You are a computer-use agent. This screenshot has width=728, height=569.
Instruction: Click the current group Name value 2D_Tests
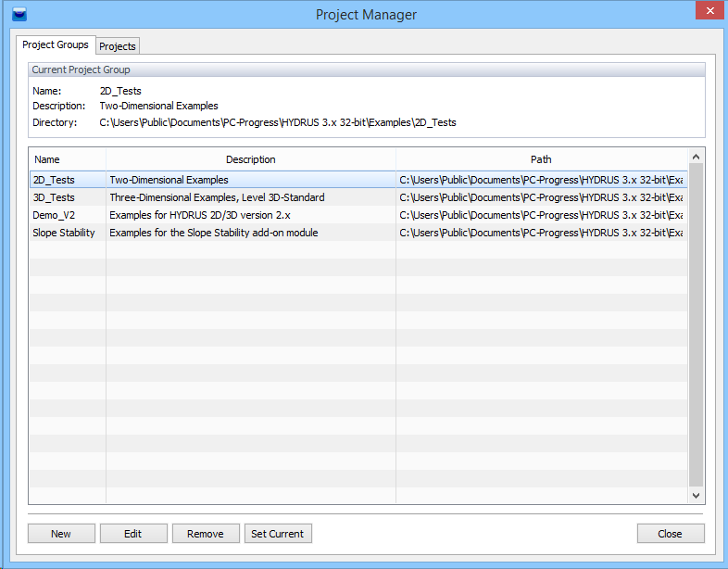tap(120, 91)
